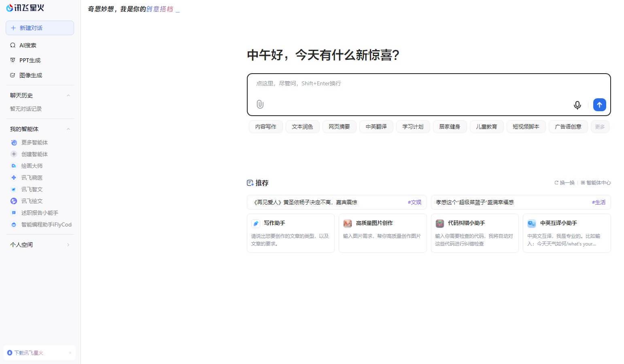Click the 图像生成 icon
Screen dimensions: 624x364
[13, 75]
